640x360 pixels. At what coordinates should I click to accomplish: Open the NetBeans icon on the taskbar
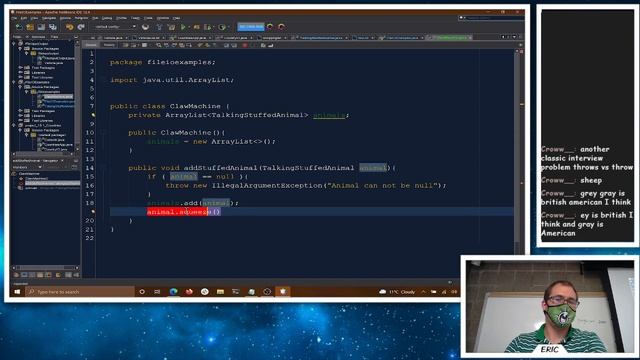[x=282, y=292]
